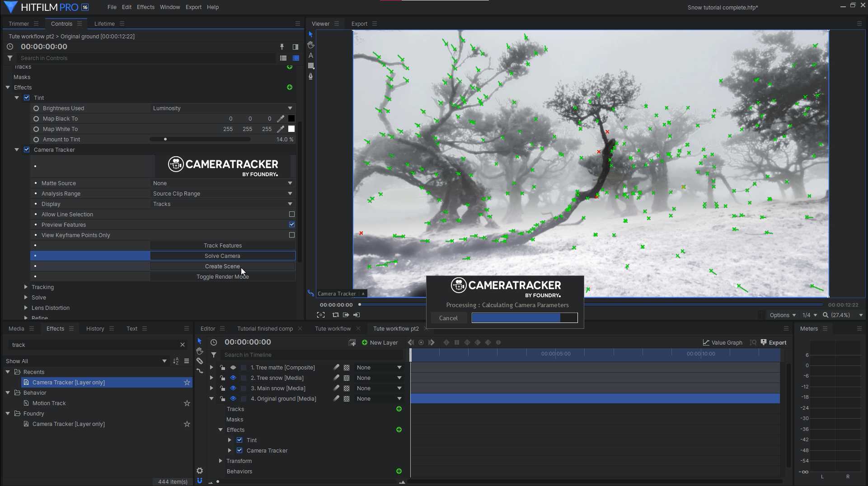Viewport: 868px width, 486px height.
Task: Clear the effects search field
Action: coord(183,345)
